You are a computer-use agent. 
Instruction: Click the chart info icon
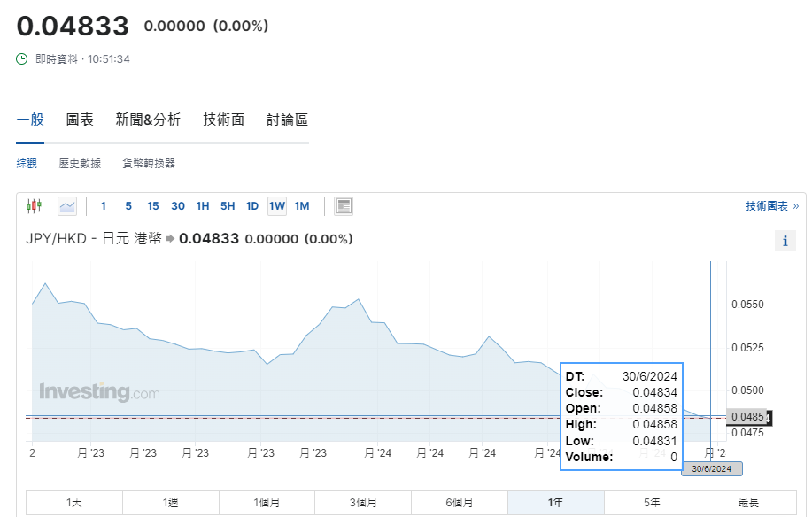(785, 241)
